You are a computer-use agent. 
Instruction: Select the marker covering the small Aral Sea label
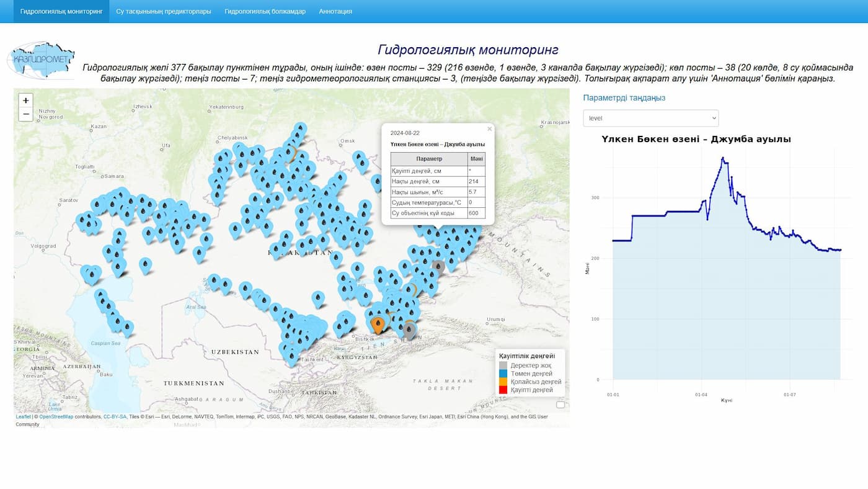pos(214,282)
